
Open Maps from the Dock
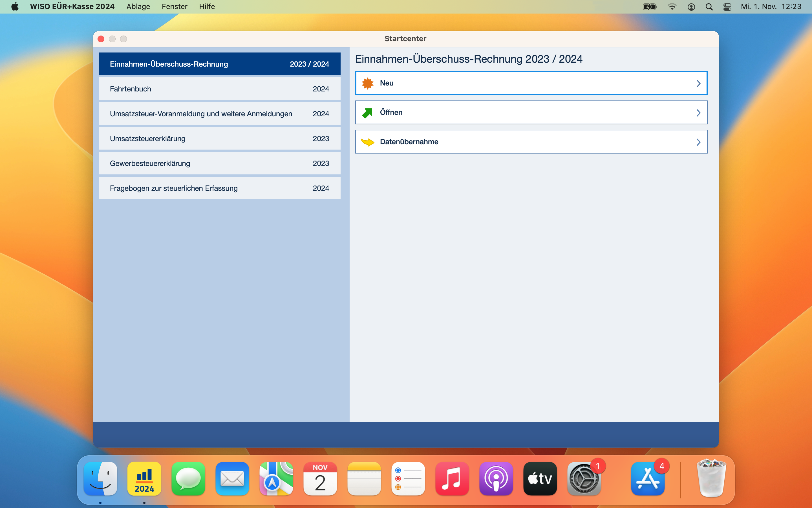[276, 479]
